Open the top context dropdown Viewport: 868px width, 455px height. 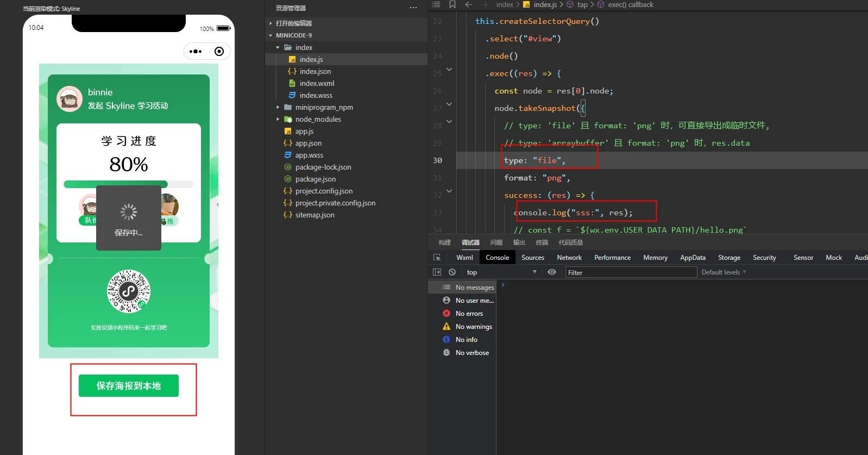(x=502, y=272)
